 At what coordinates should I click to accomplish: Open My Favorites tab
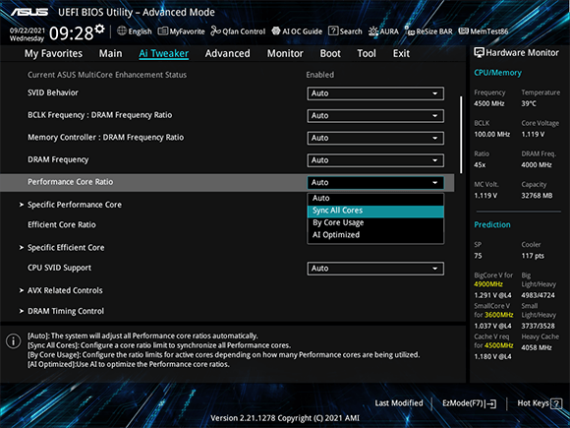tap(53, 53)
